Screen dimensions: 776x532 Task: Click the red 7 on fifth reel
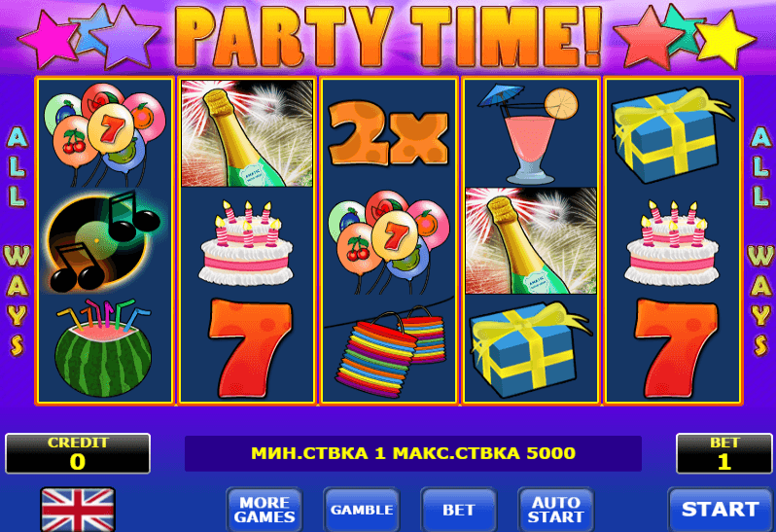coord(675,348)
